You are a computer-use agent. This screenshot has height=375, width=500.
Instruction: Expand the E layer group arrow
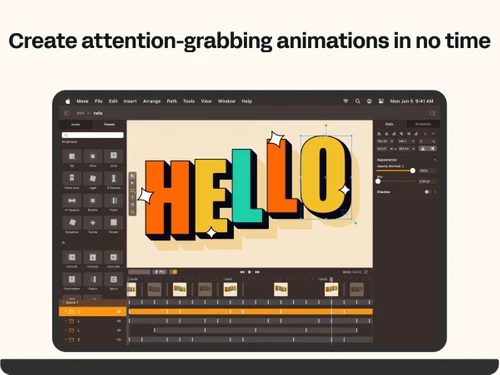click(66, 340)
